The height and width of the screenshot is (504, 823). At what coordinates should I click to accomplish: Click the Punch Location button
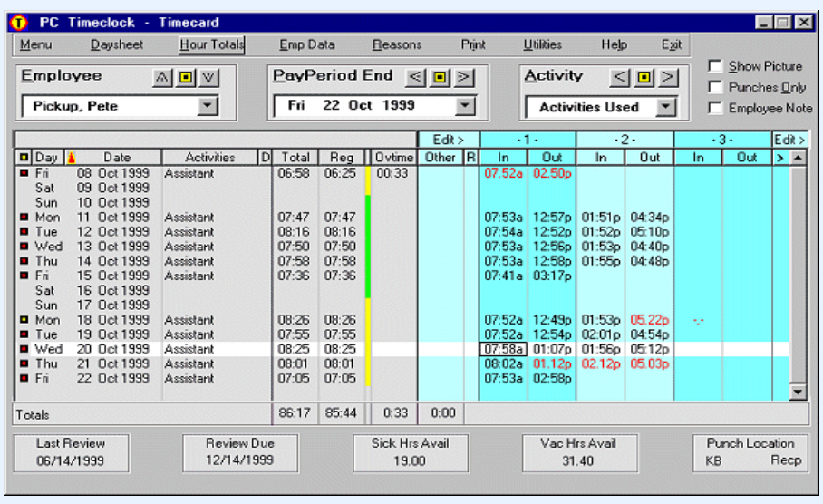(750, 452)
